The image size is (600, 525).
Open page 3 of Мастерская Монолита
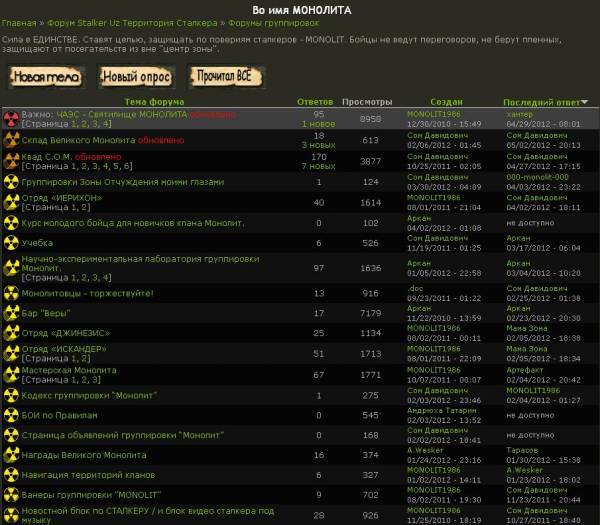point(96,380)
